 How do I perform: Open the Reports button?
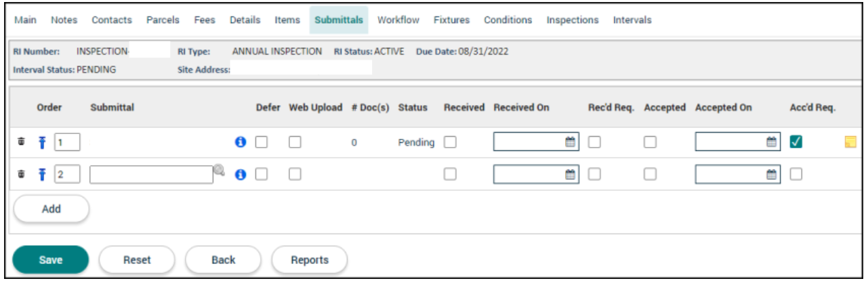[310, 260]
